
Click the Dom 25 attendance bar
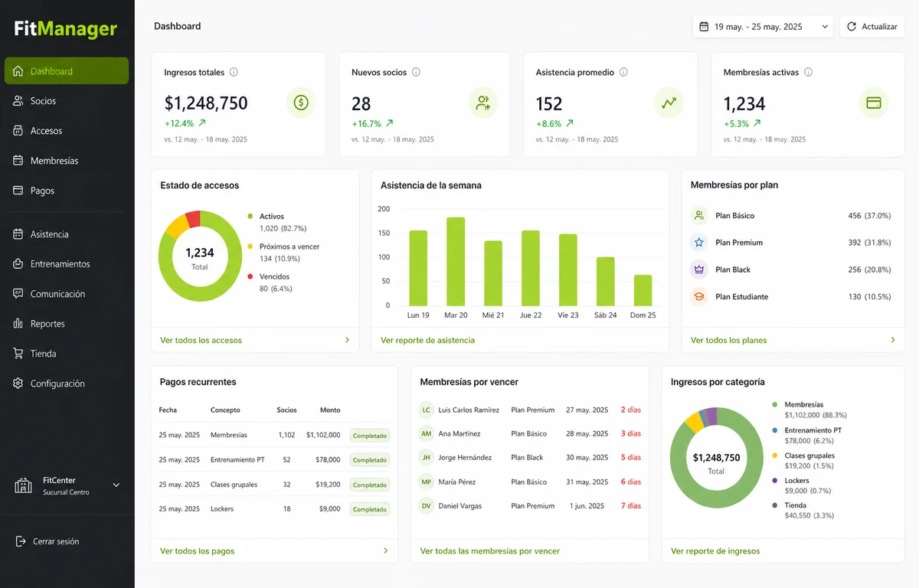(x=643, y=290)
